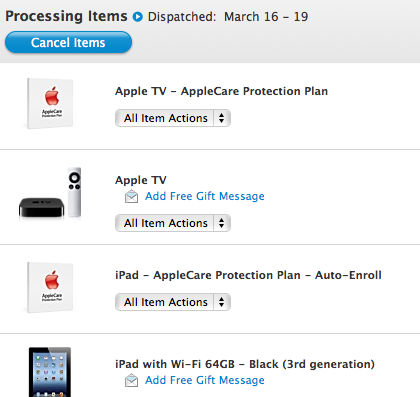420x397 pixels.
Task: Click envelope icon under the Apple TV item
Action: 132,196
